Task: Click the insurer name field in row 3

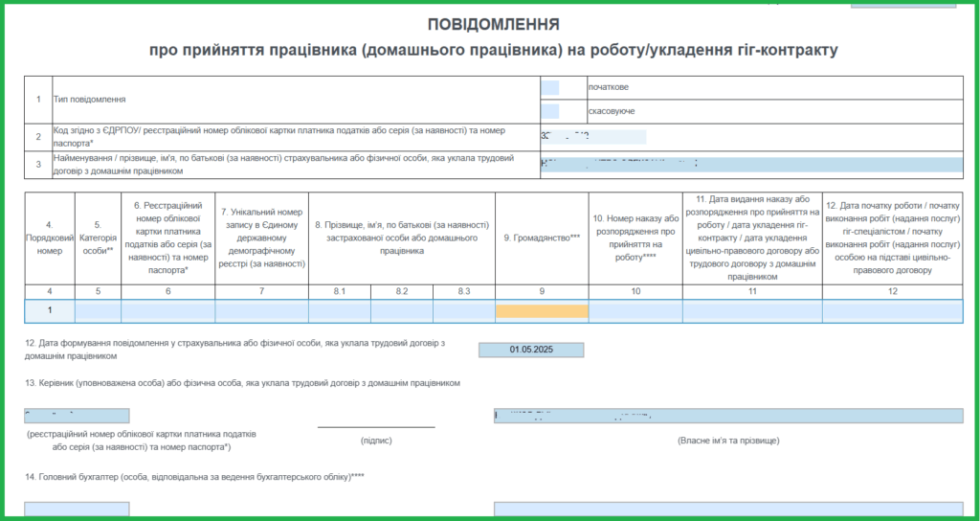Action: tap(751, 164)
